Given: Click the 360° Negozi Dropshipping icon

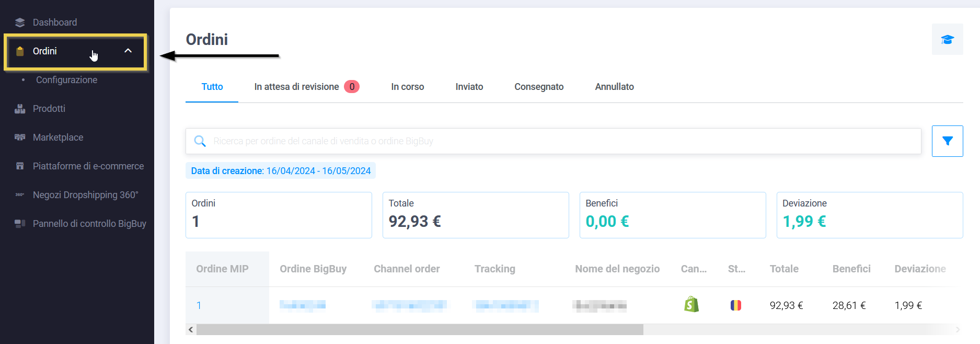Looking at the screenshot, I should (x=20, y=195).
